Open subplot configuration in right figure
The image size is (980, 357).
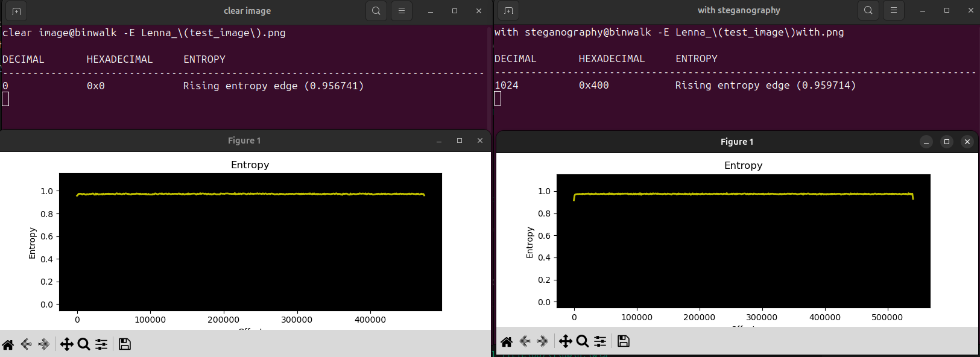[600, 342]
